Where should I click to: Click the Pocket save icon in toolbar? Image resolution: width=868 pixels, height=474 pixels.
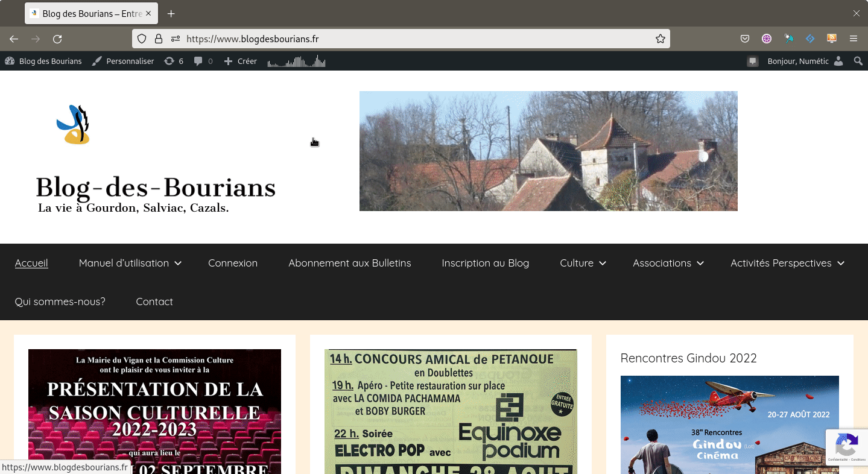[745, 39]
